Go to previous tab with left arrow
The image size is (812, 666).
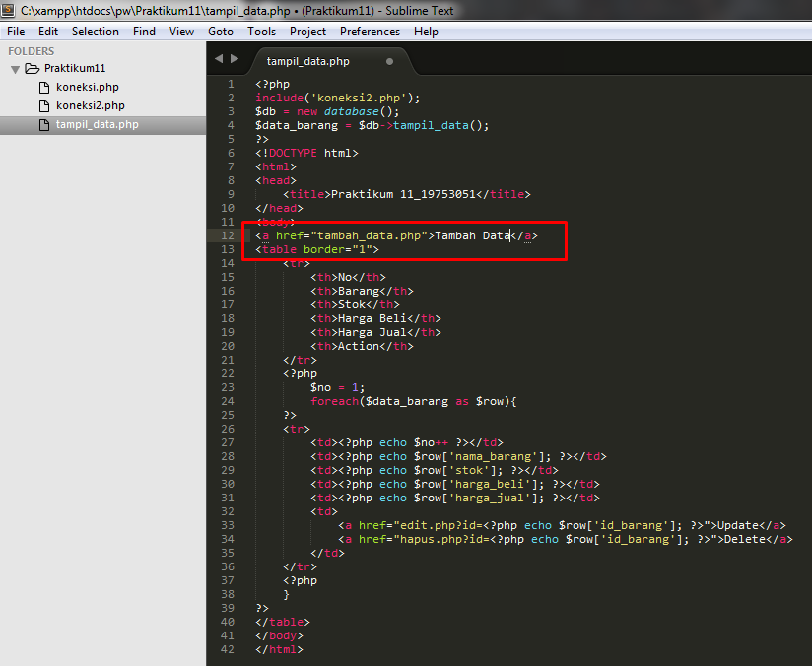click(219, 58)
